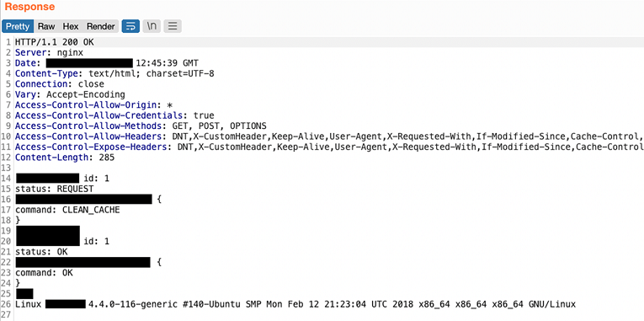
Task: Click the Content-Length value 285
Action: coord(106,158)
